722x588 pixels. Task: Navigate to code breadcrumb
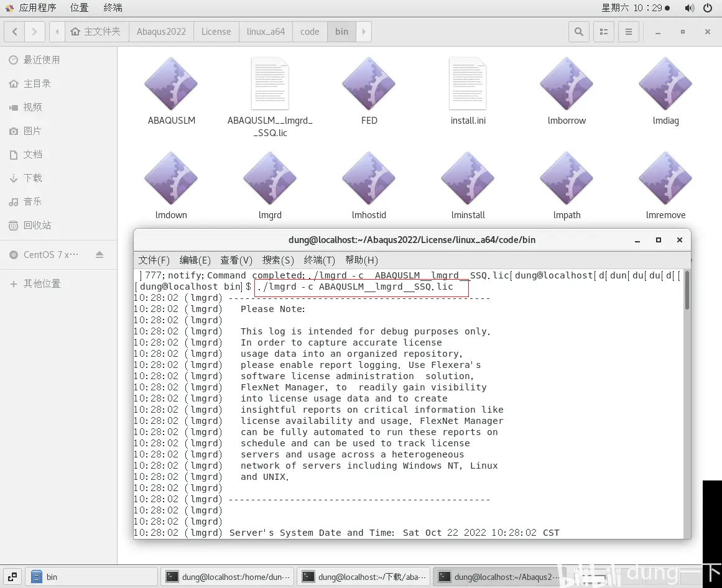(x=310, y=32)
